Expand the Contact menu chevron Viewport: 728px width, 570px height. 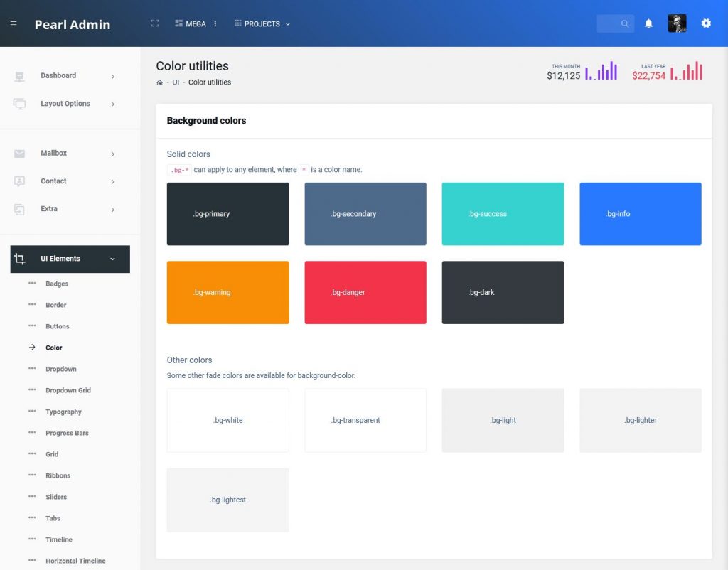113,181
